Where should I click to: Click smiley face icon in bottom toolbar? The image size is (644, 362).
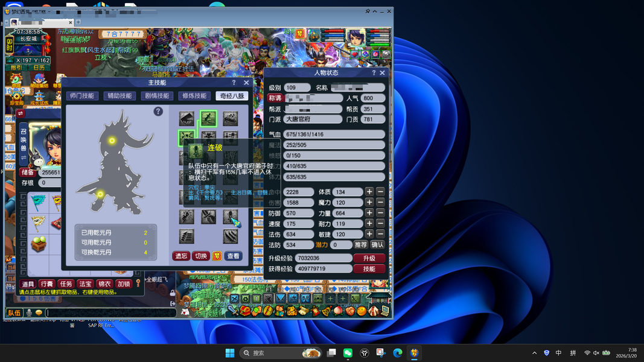tap(362, 311)
